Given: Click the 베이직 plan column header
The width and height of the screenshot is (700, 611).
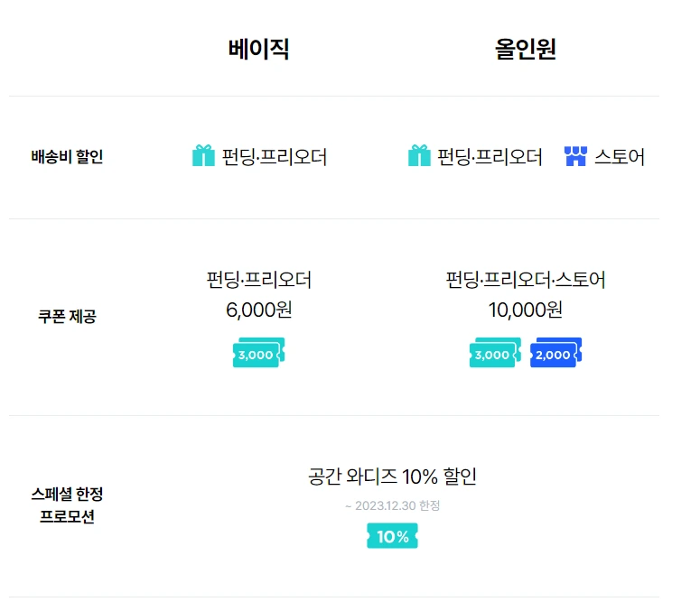Looking at the screenshot, I should (258, 49).
